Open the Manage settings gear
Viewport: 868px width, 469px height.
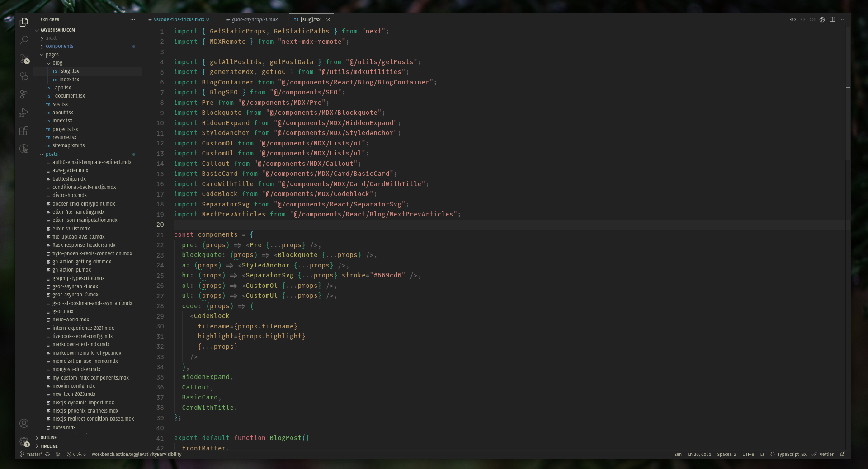click(x=24, y=442)
